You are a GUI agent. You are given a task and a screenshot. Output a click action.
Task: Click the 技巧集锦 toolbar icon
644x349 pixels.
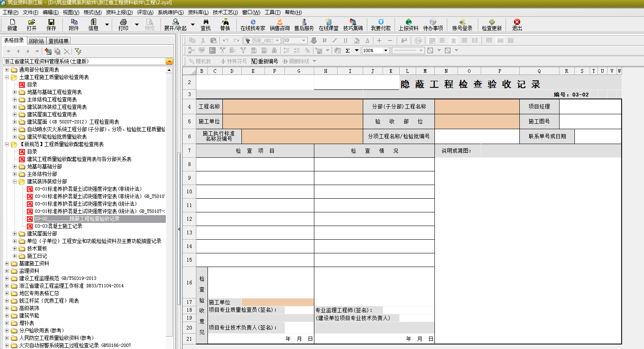353,24
